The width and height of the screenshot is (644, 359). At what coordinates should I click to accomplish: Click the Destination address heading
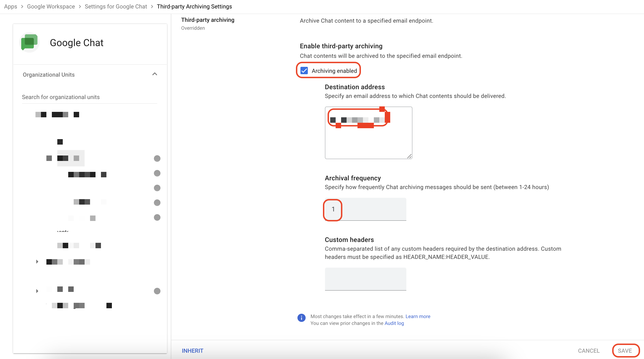tap(355, 87)
